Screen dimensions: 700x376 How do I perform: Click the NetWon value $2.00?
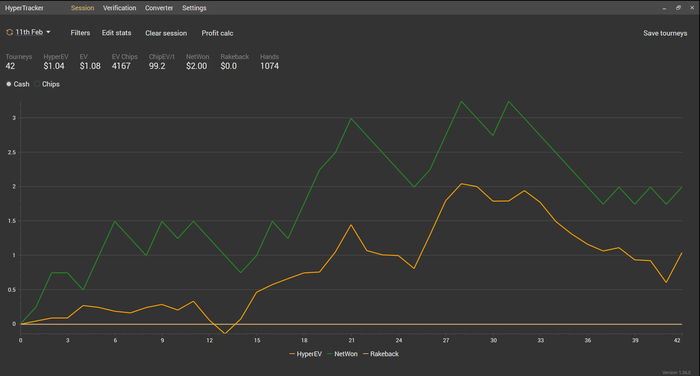pos(196,66)
